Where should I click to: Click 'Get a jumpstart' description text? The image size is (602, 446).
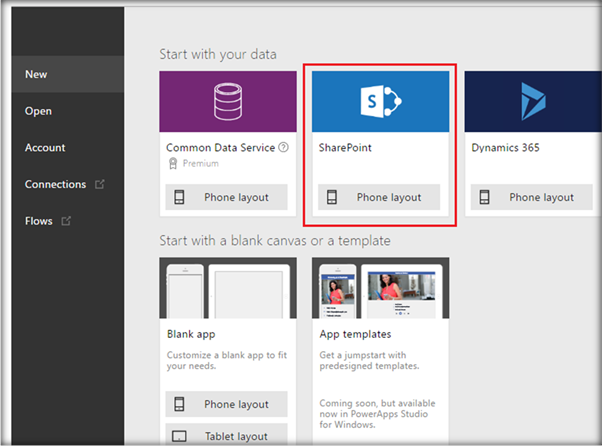[369, 360]
